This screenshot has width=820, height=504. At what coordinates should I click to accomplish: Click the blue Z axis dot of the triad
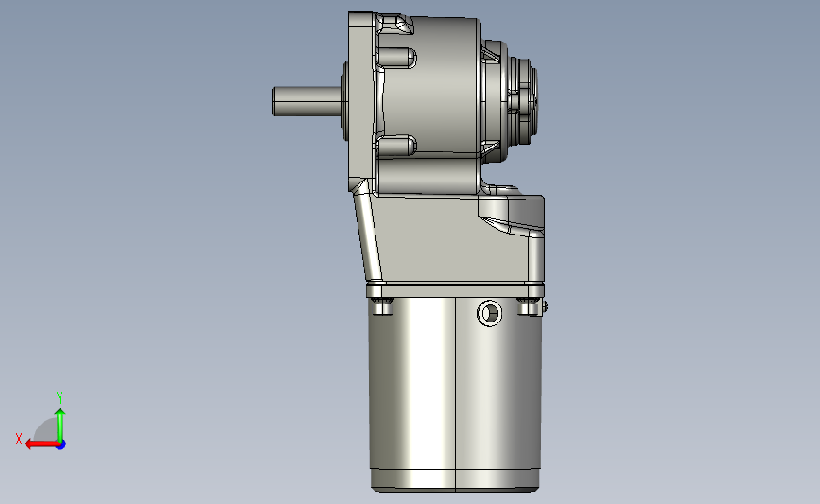tap(61, 445)
